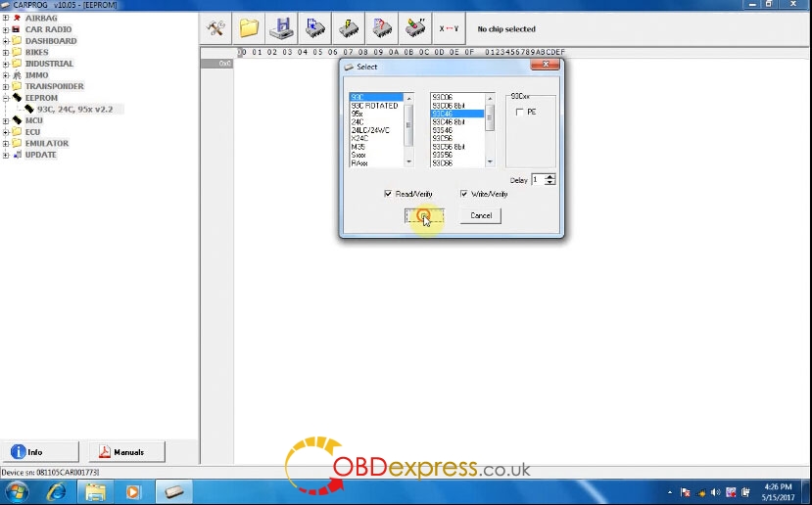Screen dimensions: 812x505
Task: Expand the AIRBAG tree node
Action: coord(6,19)
